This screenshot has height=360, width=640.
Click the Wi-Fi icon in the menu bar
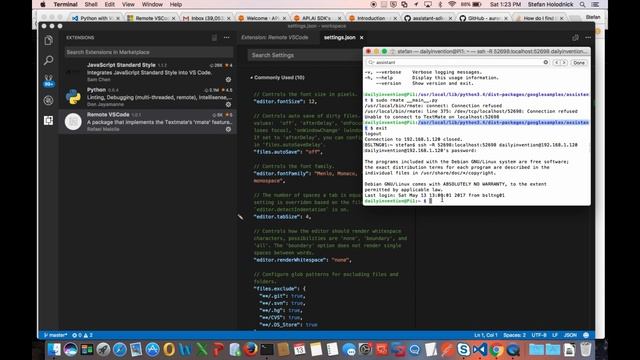click(452, 4)
